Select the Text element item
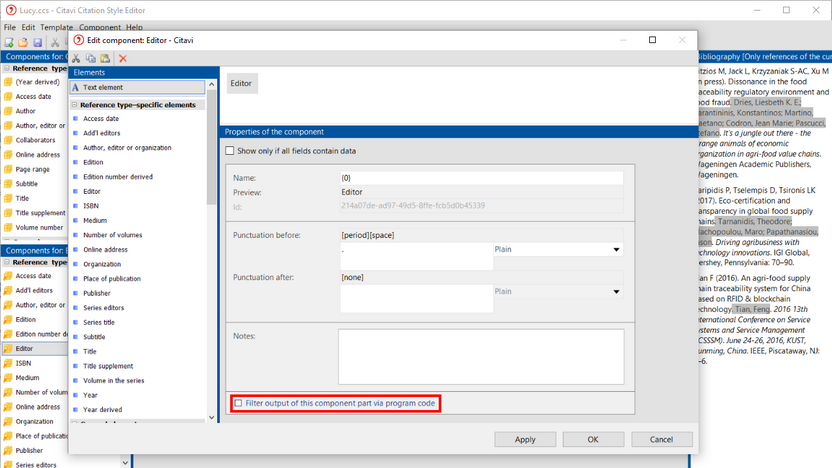 point(137,87)
